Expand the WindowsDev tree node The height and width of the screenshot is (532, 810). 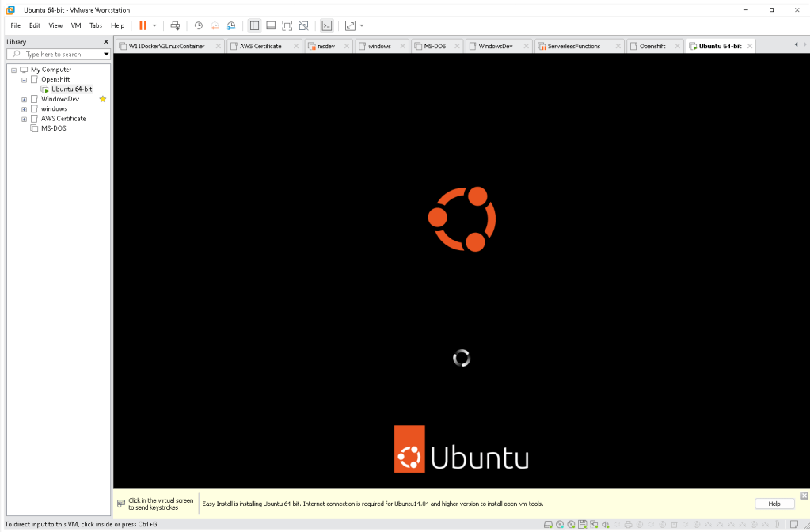click(25, 99)
